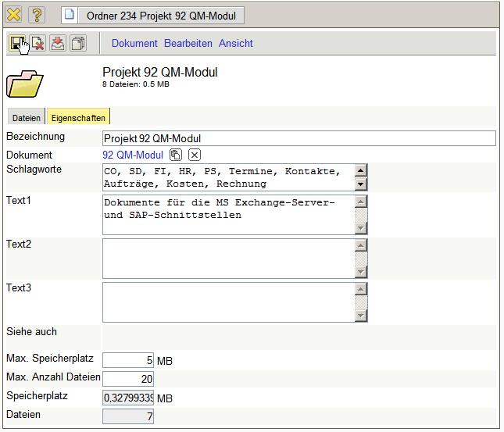Screen dimensions: 504x432
Task: Open help with the question mark icon
Action: [x=37, y=15]
